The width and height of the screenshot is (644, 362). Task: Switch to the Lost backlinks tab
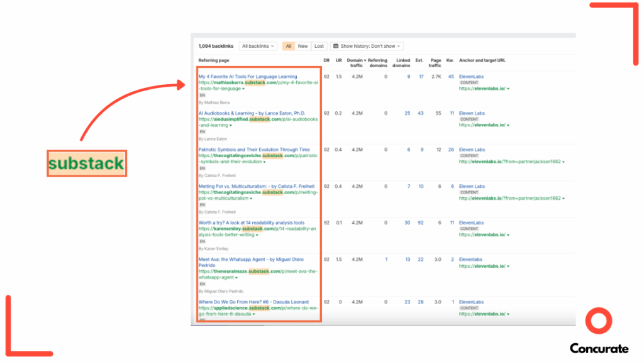pyautogui.click(x=319, y=46)
